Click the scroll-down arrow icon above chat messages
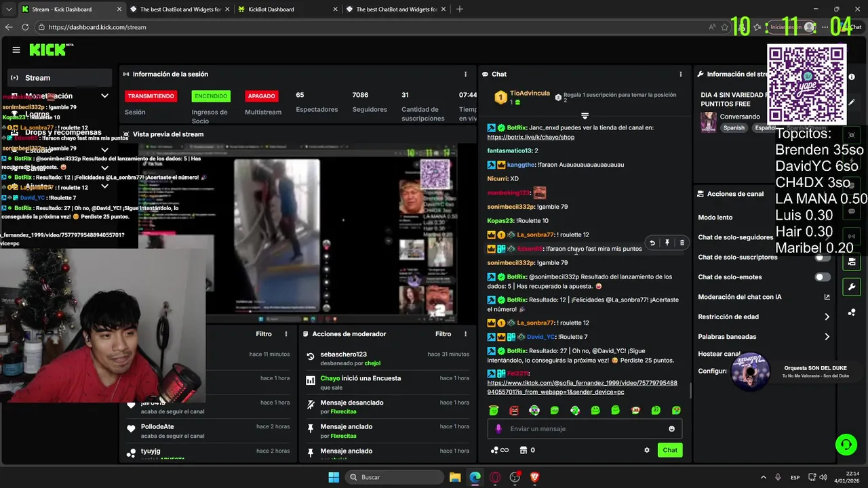868x488 pixels. [x=585, y=116]
